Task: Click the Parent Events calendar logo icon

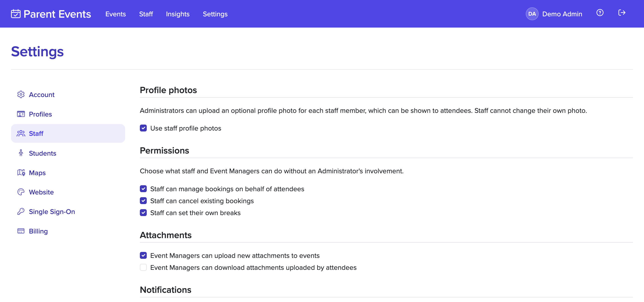Action: tap(16, 14)
